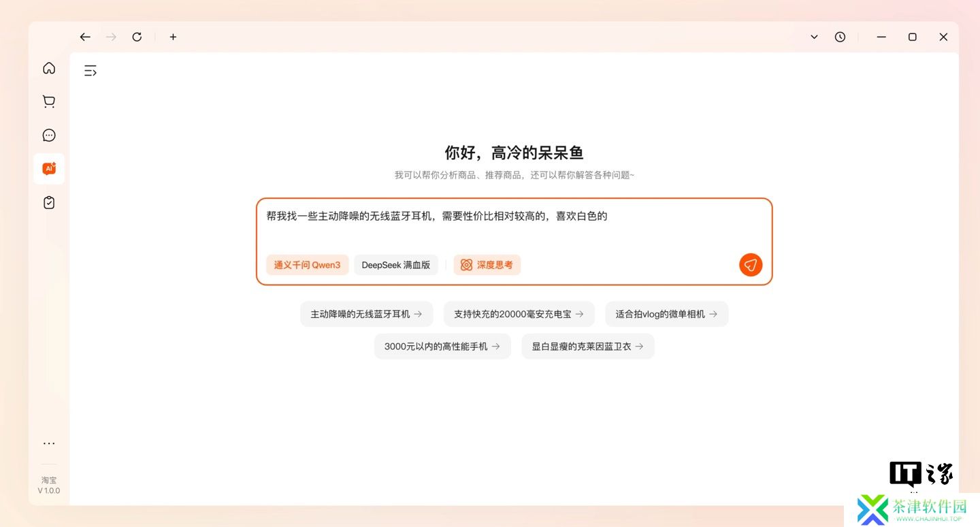
Task: Send the message with orange send button
Action: 751,265
